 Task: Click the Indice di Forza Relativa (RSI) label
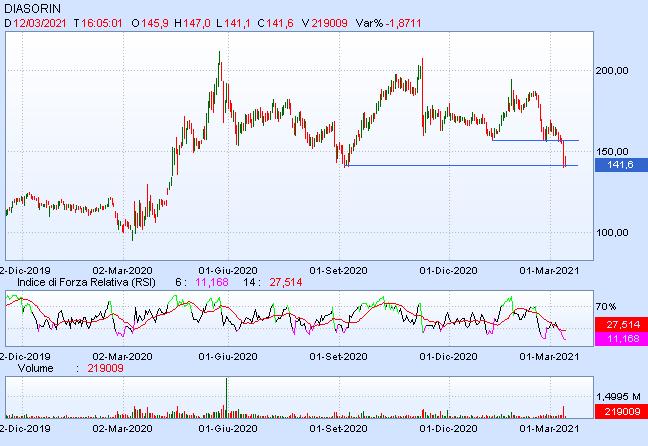(x=86, y=282)
